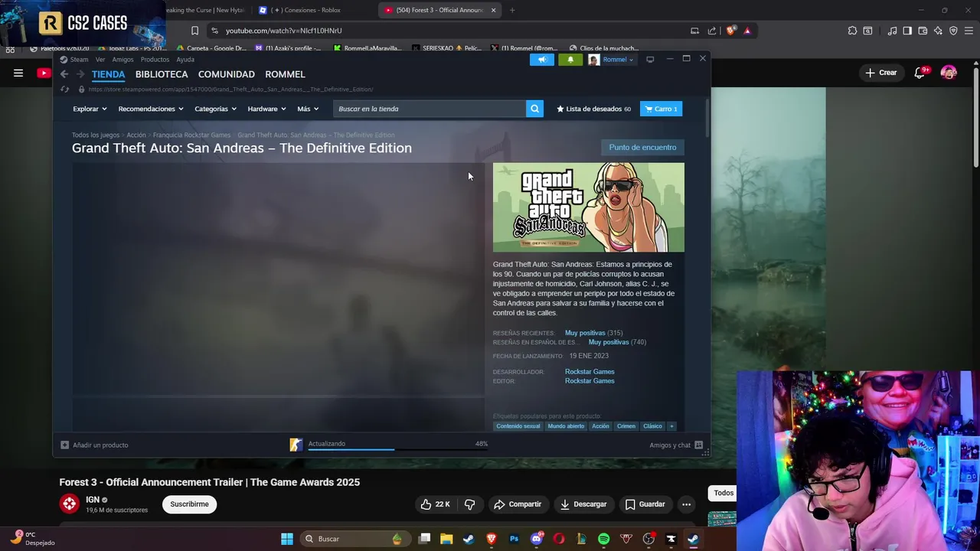Open the Productos menu
980x551 pixels.
pyautogui.click(x=155, y=60)
